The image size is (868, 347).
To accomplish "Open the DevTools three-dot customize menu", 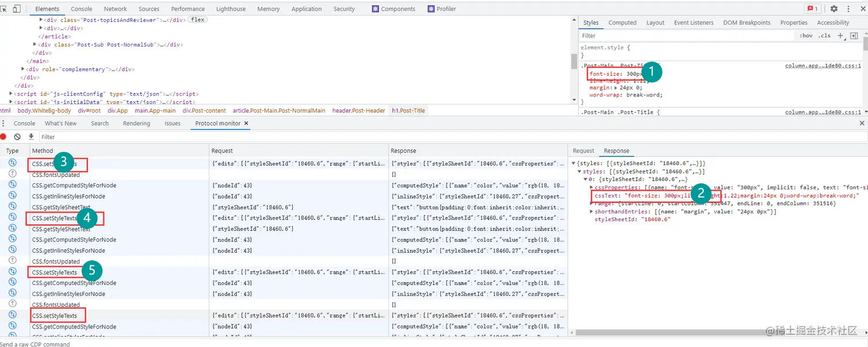I will click(847, 9).
